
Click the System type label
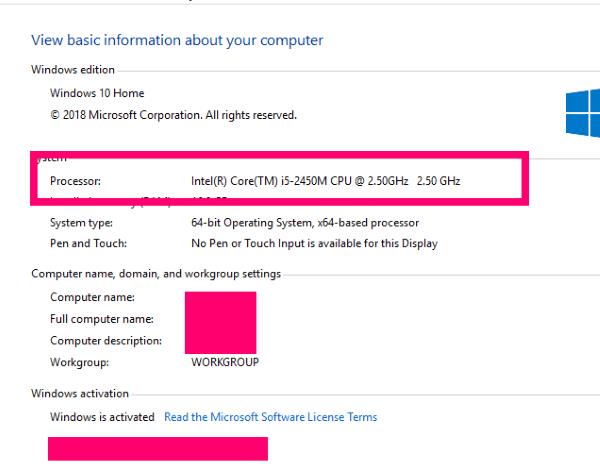[82, 223]
